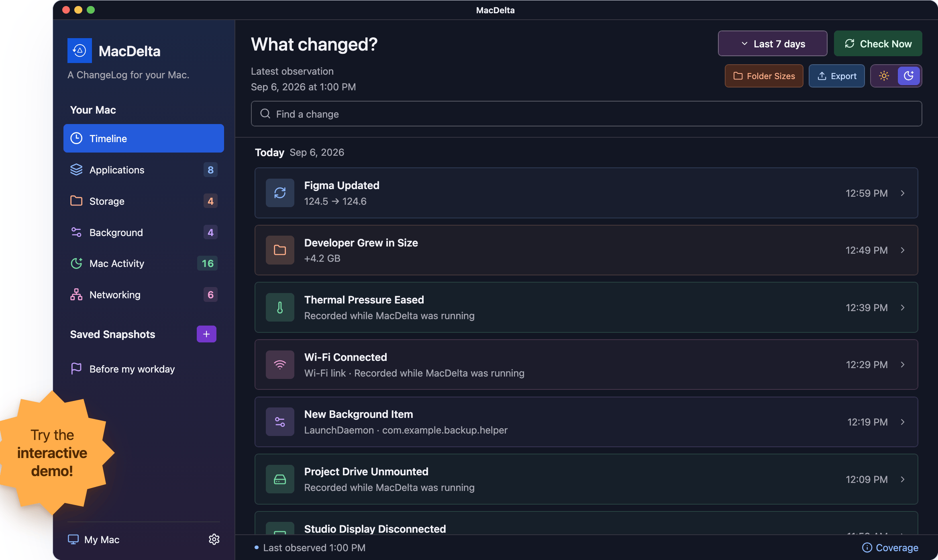Open the Last 7 days dropdown
The width and height of the screenshot is (938, 560).
773,44
